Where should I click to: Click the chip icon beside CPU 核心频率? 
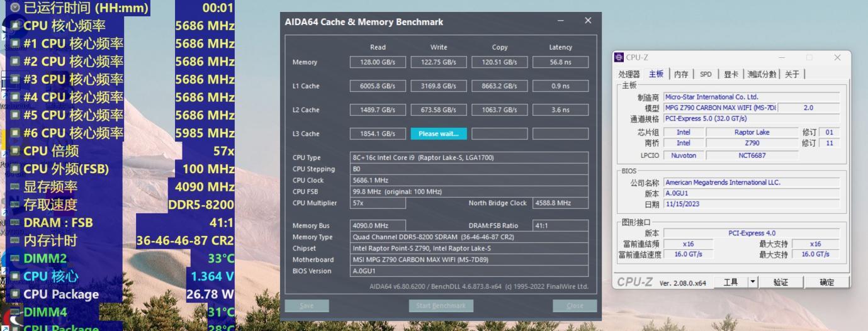tap(15, 26)
